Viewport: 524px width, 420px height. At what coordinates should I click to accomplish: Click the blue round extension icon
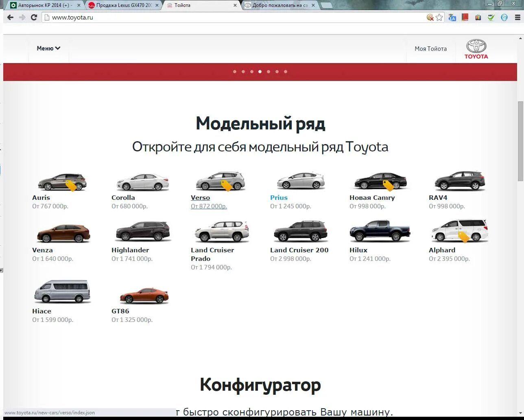click(x=504, y=17)
